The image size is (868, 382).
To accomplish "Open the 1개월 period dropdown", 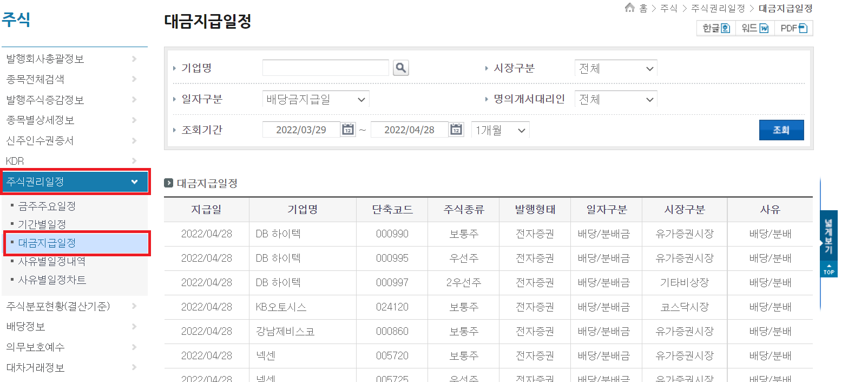I will [500, 130].
